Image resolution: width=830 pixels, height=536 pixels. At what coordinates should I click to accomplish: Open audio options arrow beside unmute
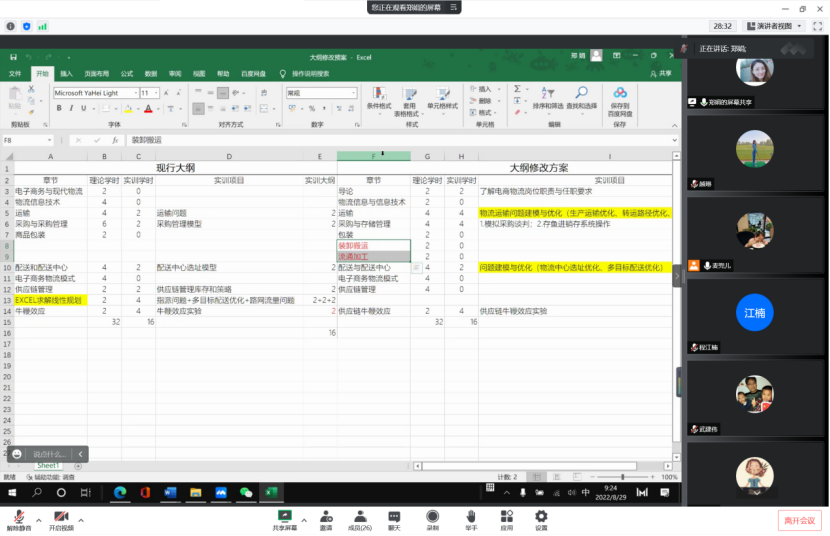[39, 520]
